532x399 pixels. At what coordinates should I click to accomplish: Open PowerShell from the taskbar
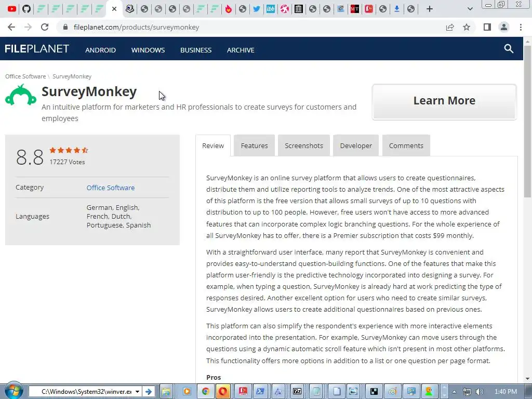tap(261, 392)
